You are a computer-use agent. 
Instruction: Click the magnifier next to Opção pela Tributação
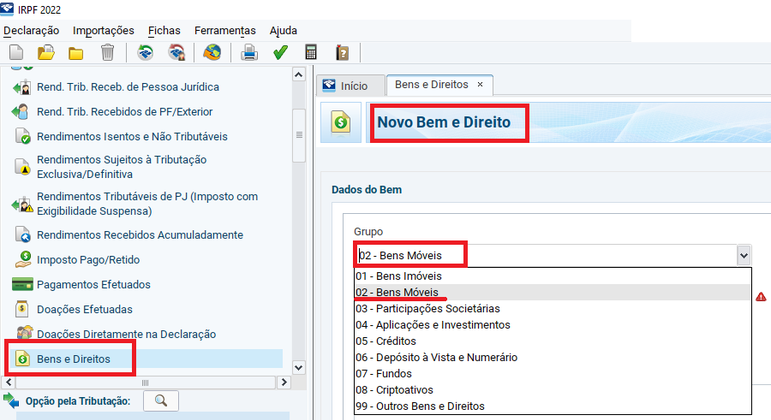161,401
